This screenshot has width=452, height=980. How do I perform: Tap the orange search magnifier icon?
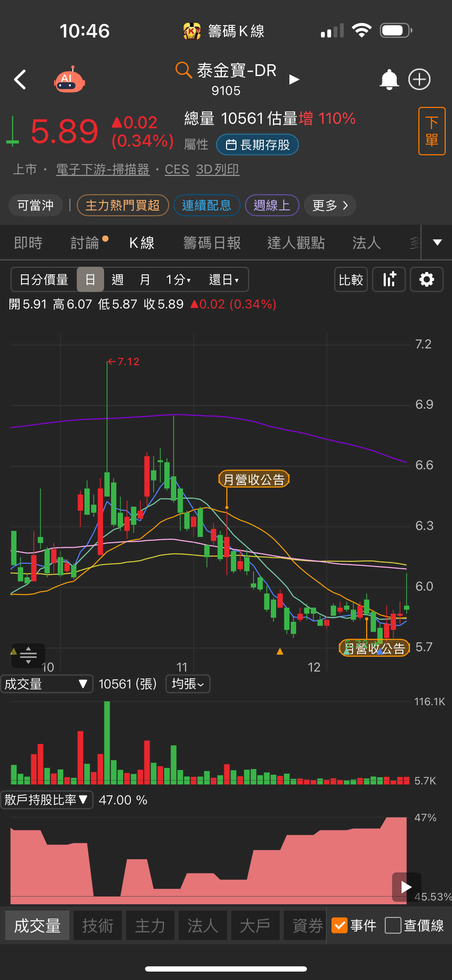pos(183,70)
